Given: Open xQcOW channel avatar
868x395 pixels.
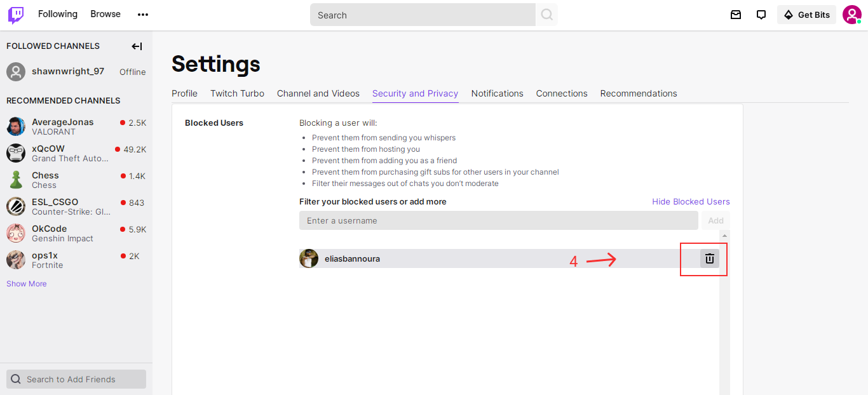Looking at the screenshot, I should [x=16, y=153].
